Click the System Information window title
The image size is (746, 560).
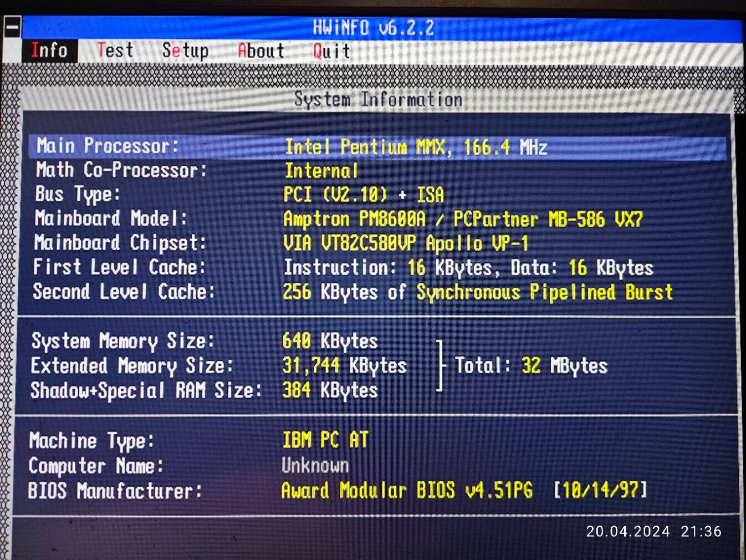pyautogui.click(x=378, y=99)
